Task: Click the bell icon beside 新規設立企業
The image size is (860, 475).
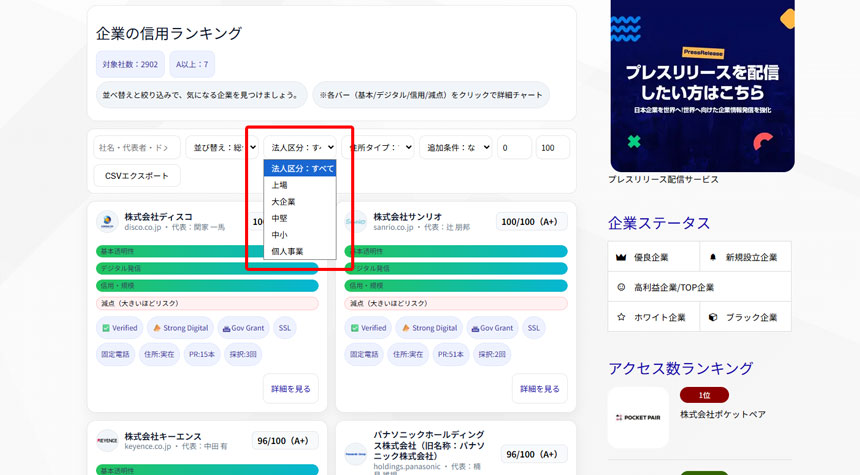Action: coord(713,257)
